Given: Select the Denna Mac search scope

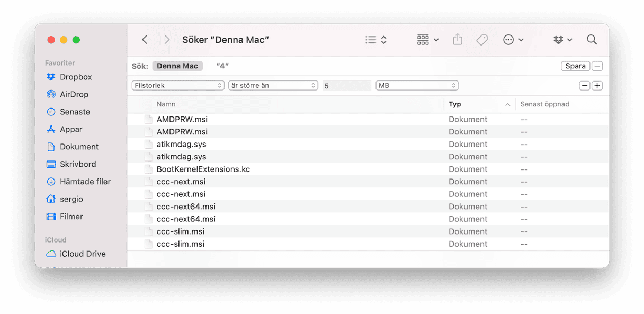Looking at the screenshot, I should [177, 66].
